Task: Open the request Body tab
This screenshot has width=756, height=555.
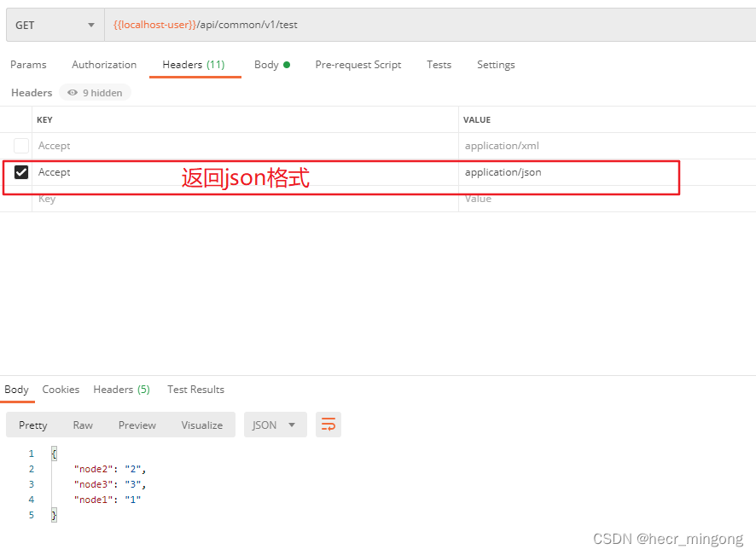Action: click(272, 65)
